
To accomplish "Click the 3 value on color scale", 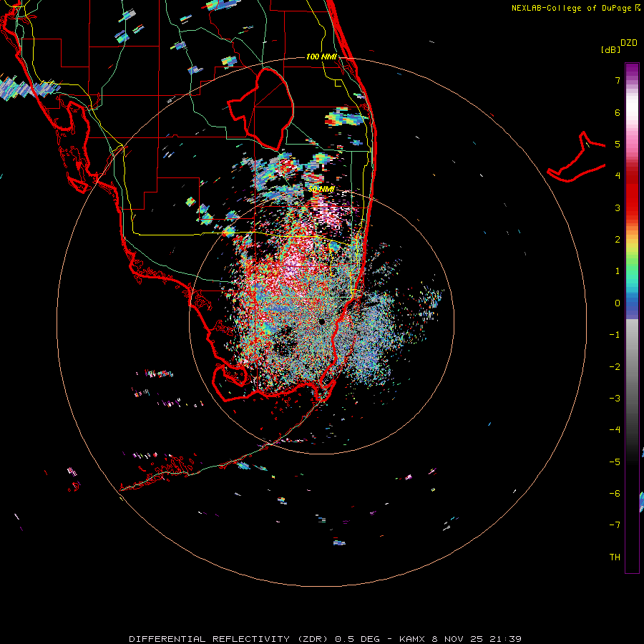I will click(618, 208).
